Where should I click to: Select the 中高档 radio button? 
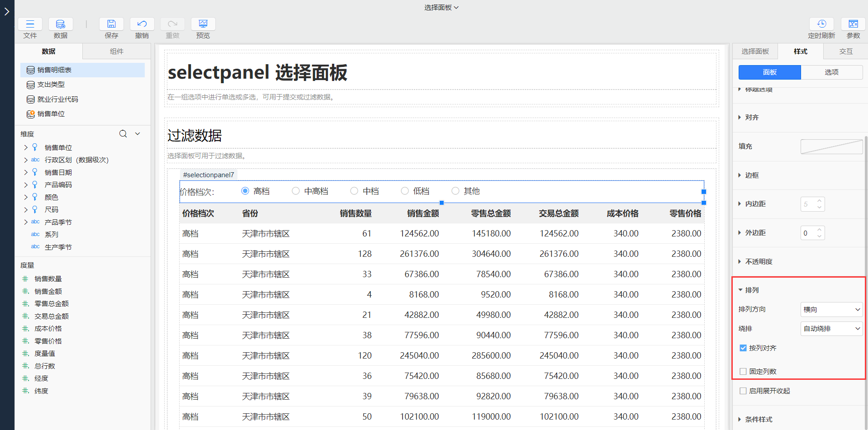296,191
